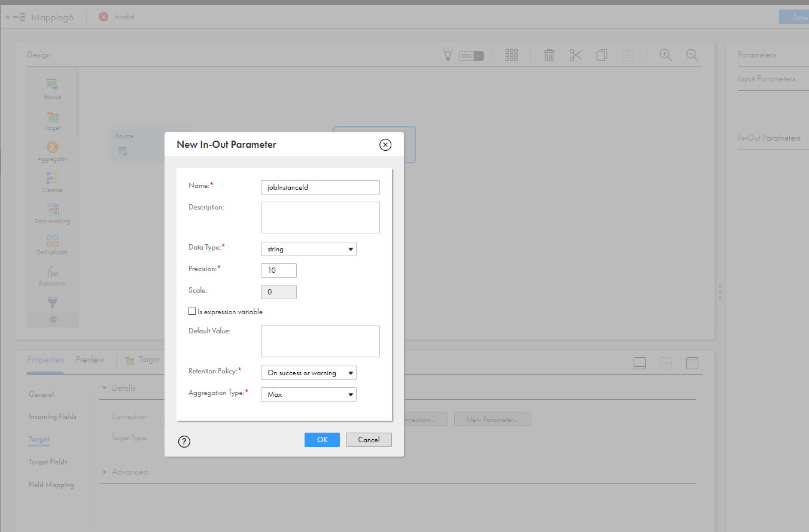The height and width of the screenshot is (532, 809).
Task: Switch to the Properties tab
Action: pyautogui.click(x=45, y=360)
